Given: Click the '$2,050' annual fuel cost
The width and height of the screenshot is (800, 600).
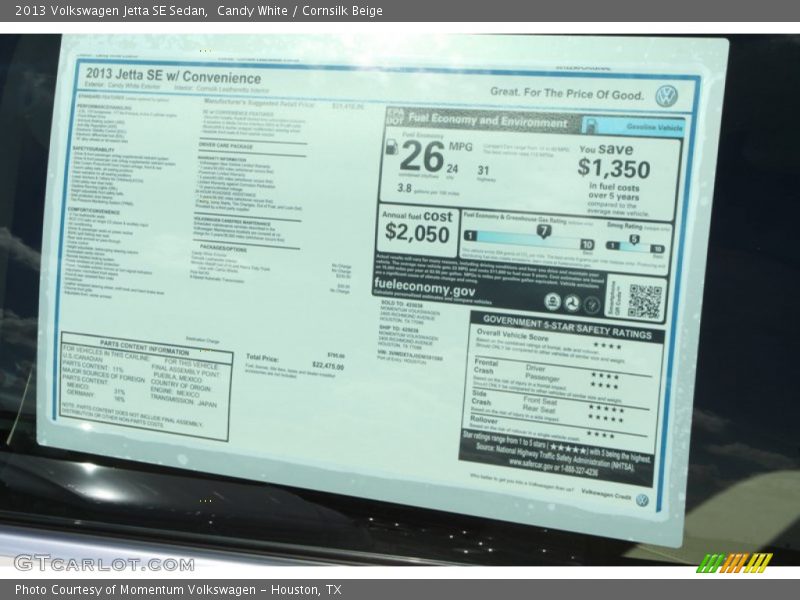Looking at the screenshot, I should 417,233.
